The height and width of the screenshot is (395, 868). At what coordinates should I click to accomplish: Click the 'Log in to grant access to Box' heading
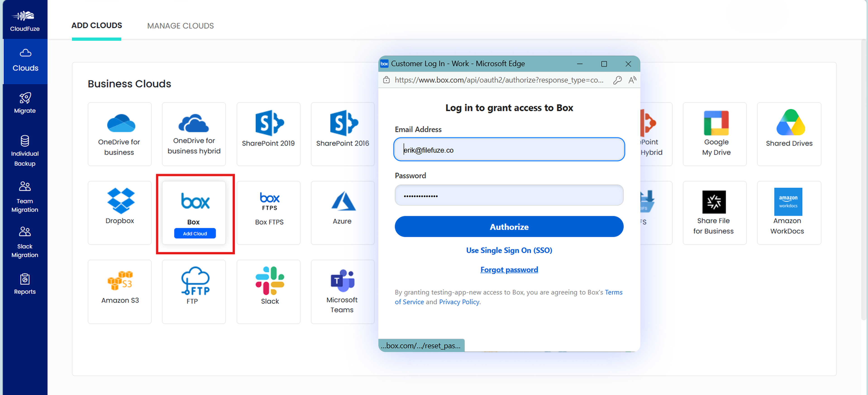pos(509,107)
